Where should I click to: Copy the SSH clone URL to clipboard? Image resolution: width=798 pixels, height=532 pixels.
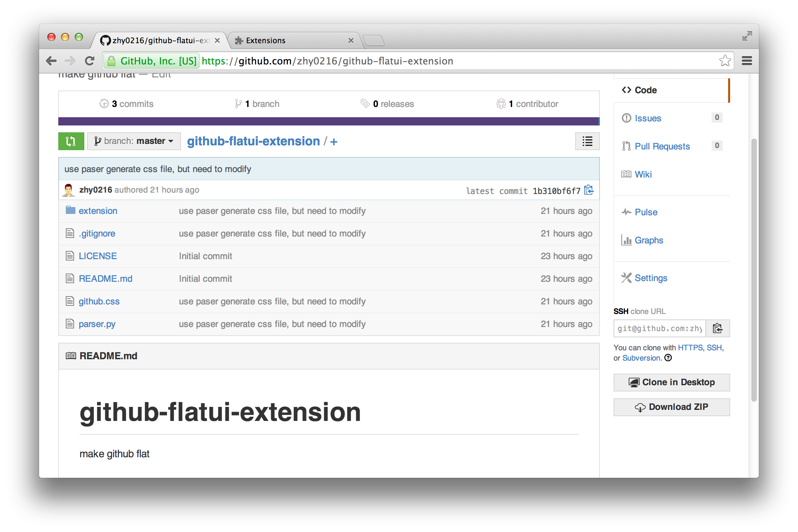pos(717,328)
